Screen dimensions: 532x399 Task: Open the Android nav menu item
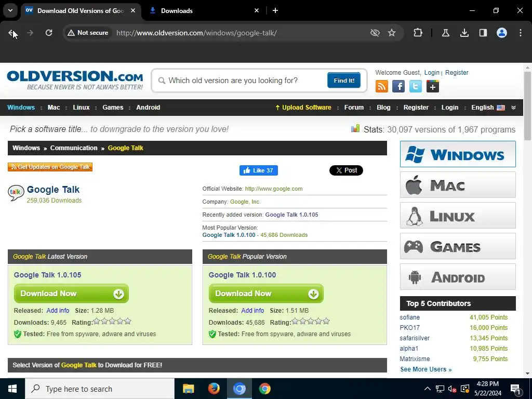pyautogui.click(x=148, y=108)
